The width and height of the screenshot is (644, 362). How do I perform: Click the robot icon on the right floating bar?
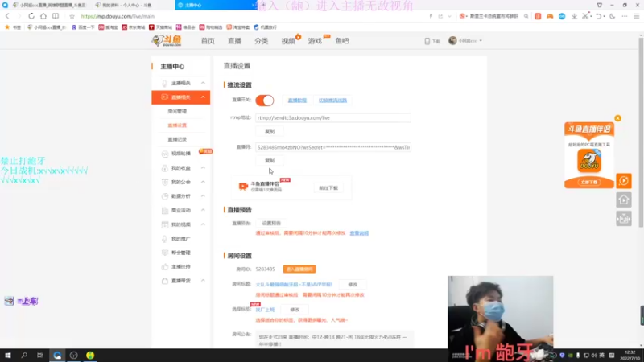click(623, 219)
